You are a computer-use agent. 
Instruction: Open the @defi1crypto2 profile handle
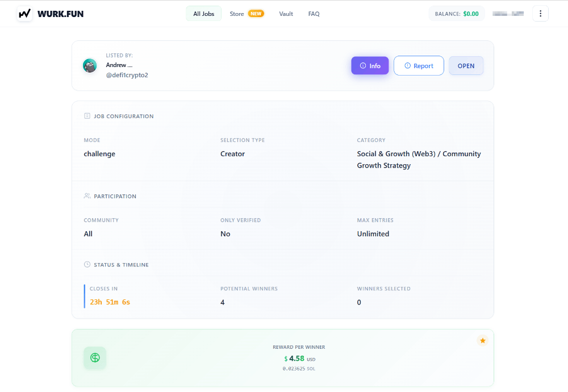[127, 75]
